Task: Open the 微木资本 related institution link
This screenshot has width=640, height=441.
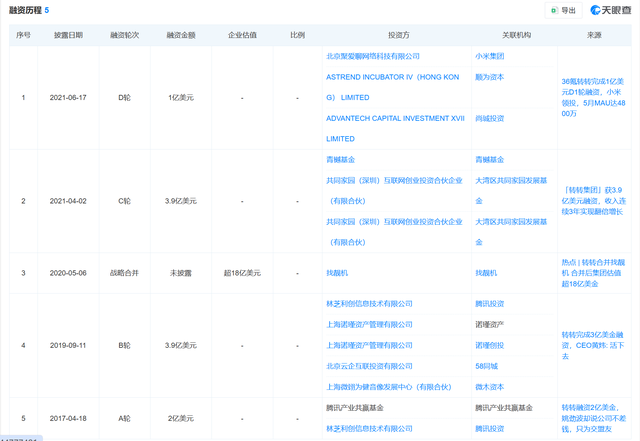Action: (489, 387)
